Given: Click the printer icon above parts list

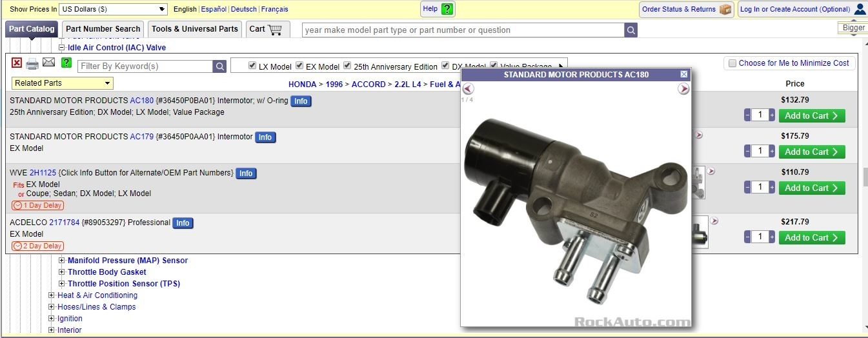Looking at the screenshot, I should coord(32,63).
